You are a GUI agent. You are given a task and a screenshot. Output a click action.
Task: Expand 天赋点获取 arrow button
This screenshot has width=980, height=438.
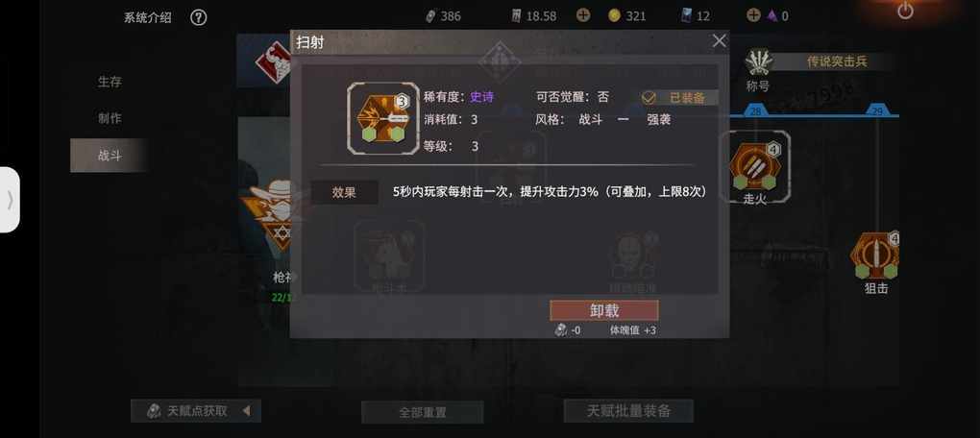(246, 411)
